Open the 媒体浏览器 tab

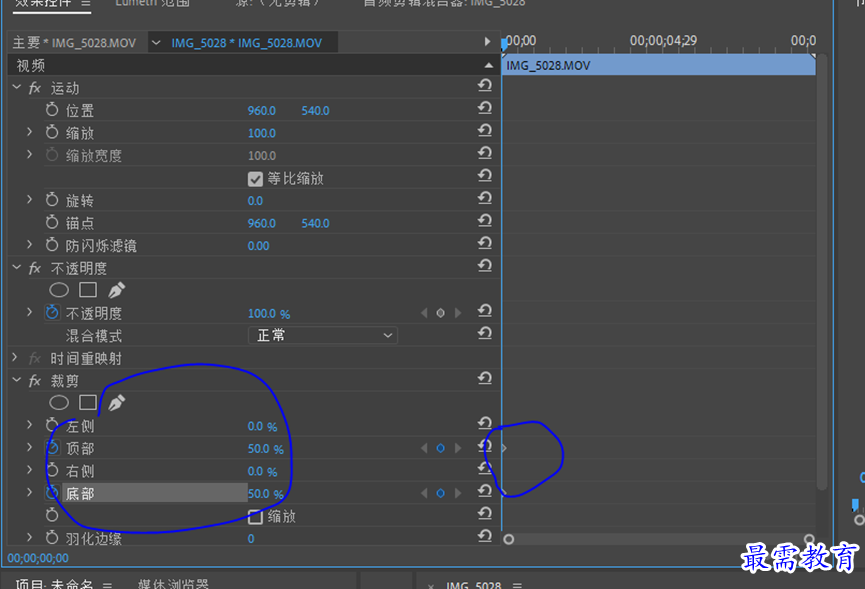coord(173,583)
